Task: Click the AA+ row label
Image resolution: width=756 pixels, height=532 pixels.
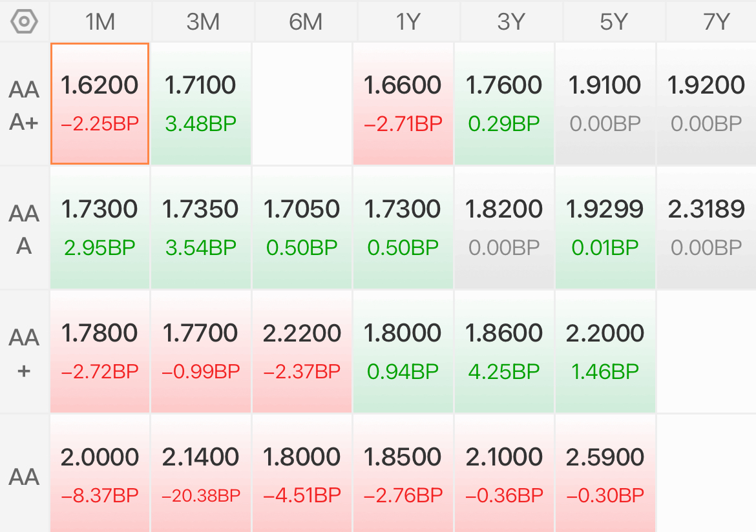Action: [24, 353]
